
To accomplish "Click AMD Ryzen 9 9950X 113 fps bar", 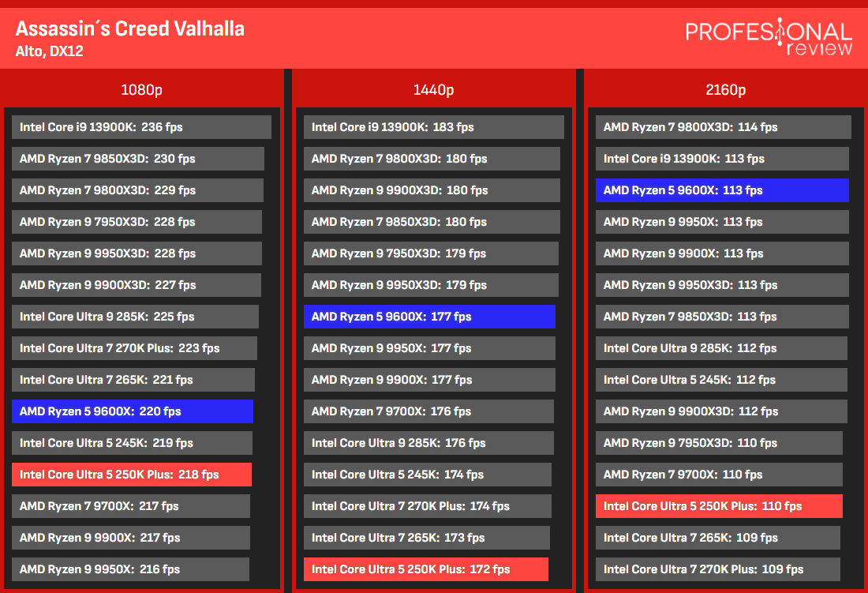I will point(722,221).
